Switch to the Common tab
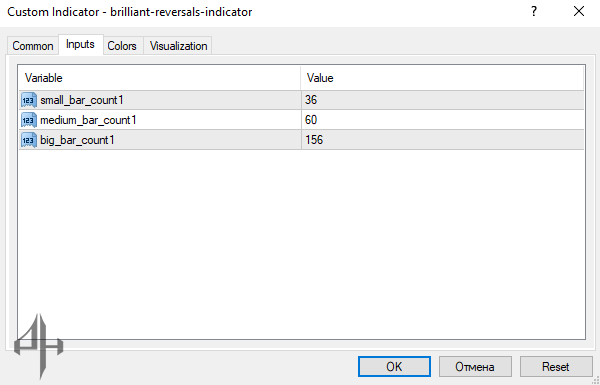Viewport: 600px width, 385px height. (x=33, y=46)
